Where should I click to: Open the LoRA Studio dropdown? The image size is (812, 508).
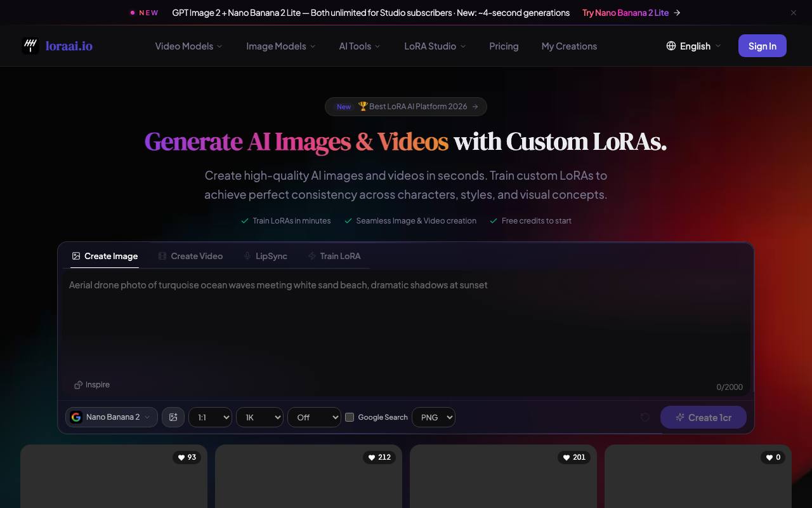[435, 46]
